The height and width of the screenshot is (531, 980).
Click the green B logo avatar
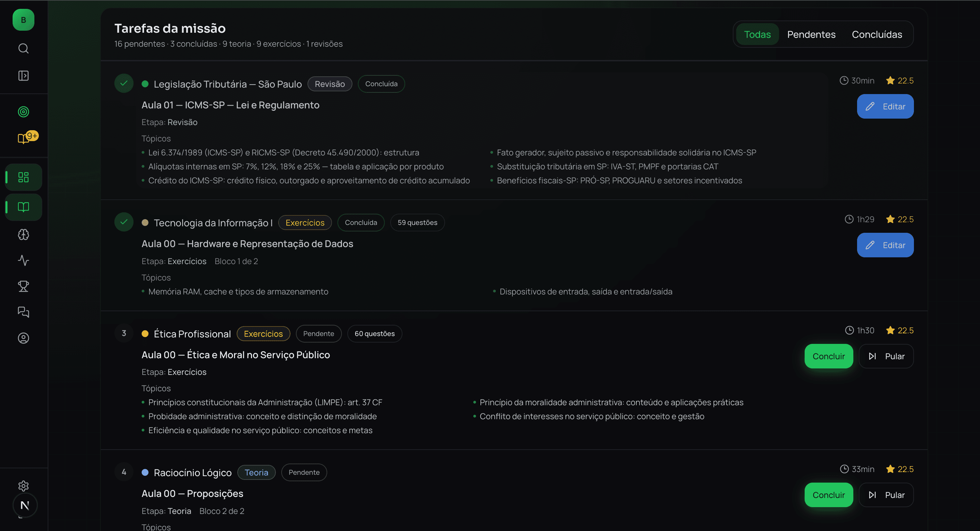point(23,20)
